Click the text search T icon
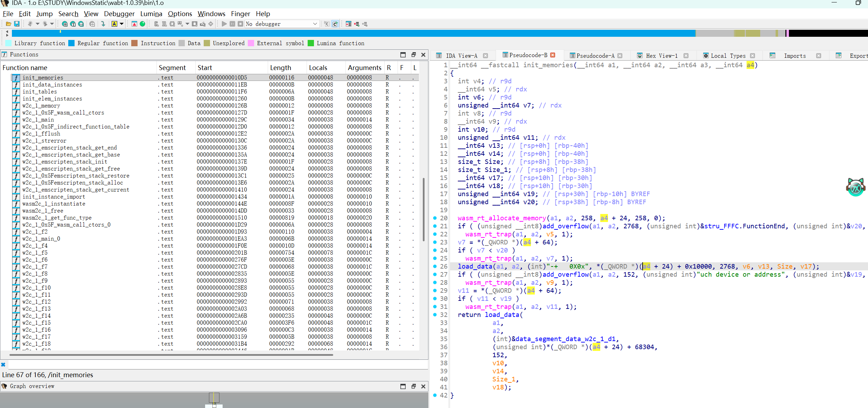 pos(73,24)
